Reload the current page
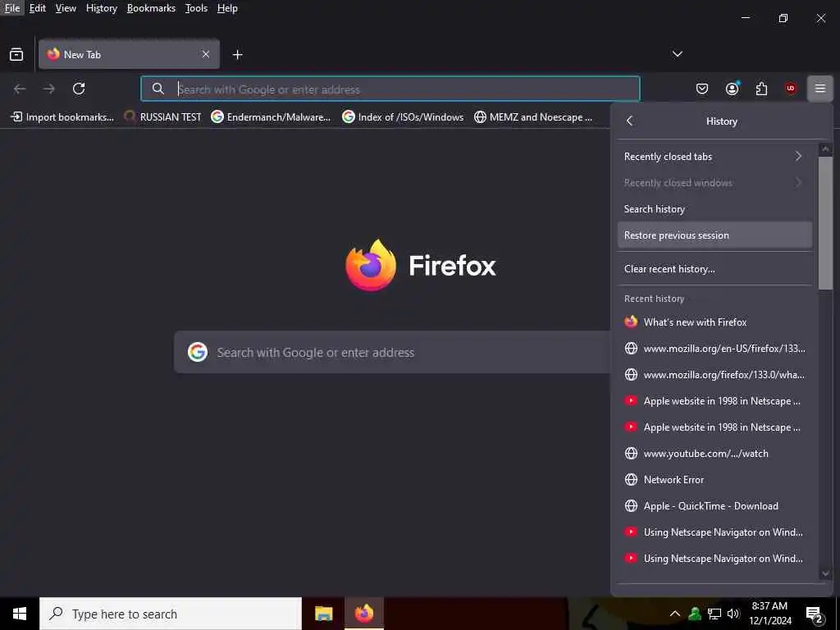This screenshot has height=630, width=840. pyautogui.click(x=79, y=89)
